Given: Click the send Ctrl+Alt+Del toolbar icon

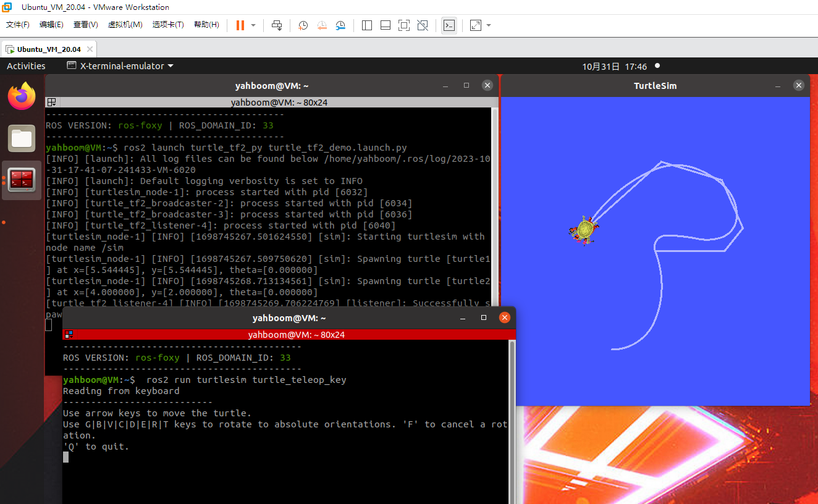Looking at the screenshot, I should [277, 25].
